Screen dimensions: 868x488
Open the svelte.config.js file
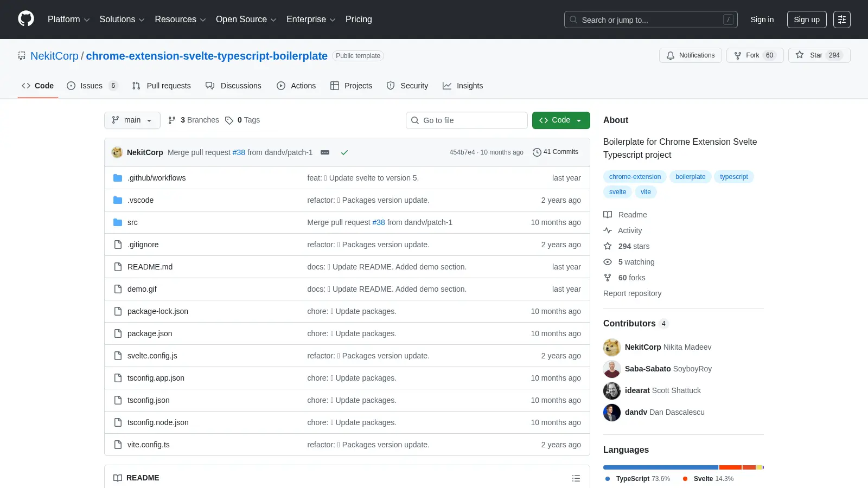click(x=152, y=356)
